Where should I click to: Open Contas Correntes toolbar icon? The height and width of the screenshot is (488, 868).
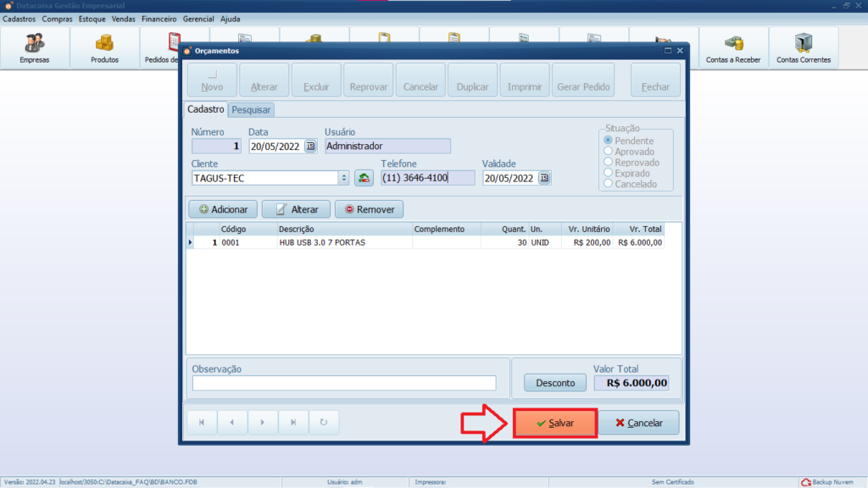point(804,47)
